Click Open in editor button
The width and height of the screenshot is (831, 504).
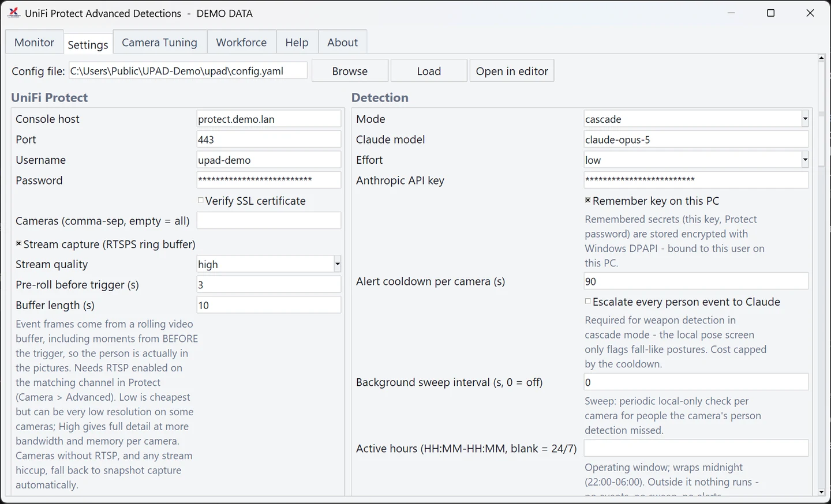pos(512,71)
